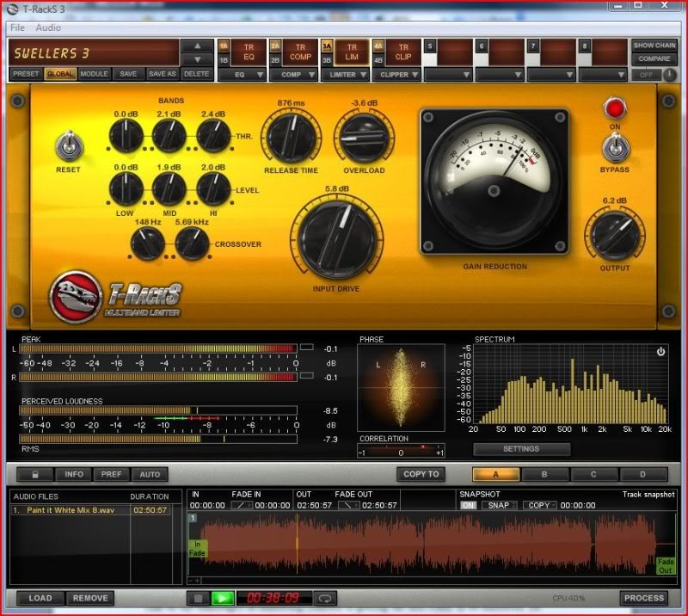Toggle the snapshot ON button
This screenshot has height=616, width=688.
point(468,505)
